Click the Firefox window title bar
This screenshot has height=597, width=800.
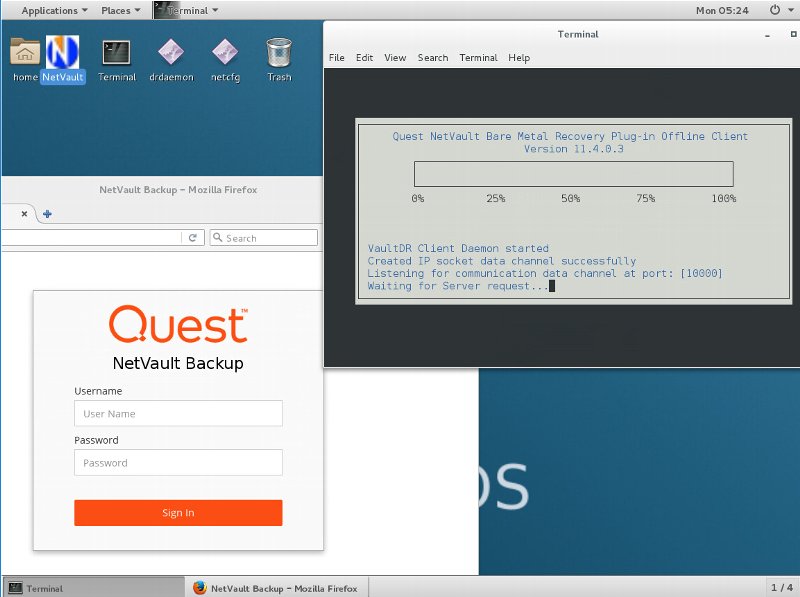(x=162, y=190)
